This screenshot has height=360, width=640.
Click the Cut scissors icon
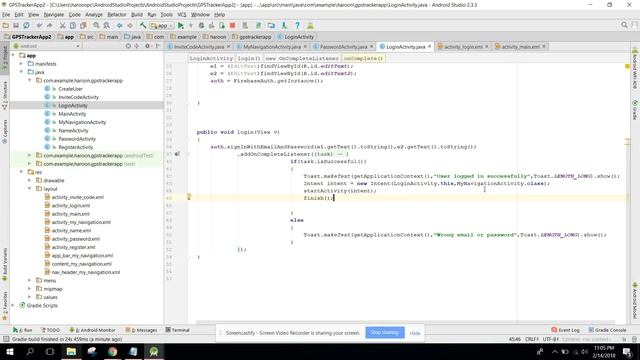pyautogui.click(x=62, y=25)
